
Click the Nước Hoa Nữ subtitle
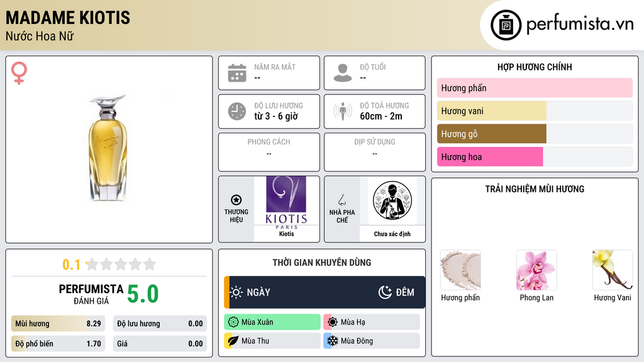[x=40, y=36]
